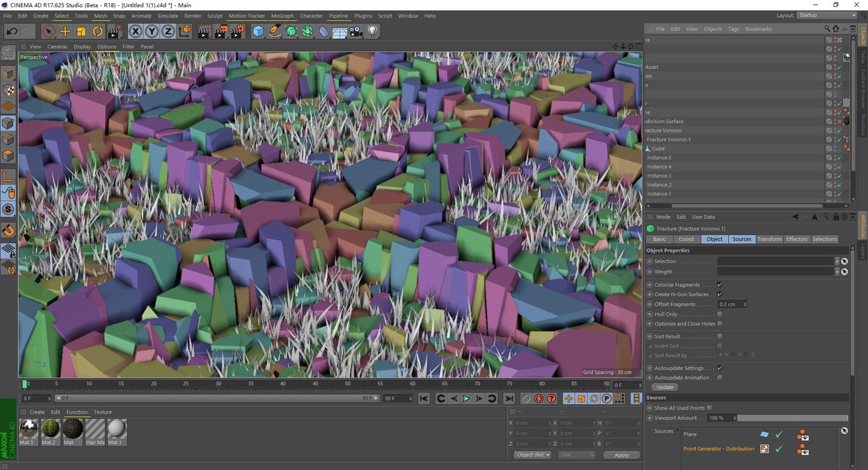
Task: Lock the Y axis toolbar button
Action: tap(151, 31)
